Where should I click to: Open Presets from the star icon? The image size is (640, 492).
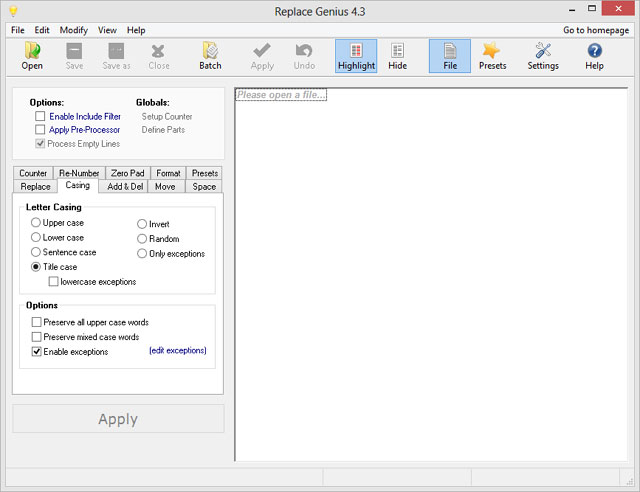[x=492, y=56]
